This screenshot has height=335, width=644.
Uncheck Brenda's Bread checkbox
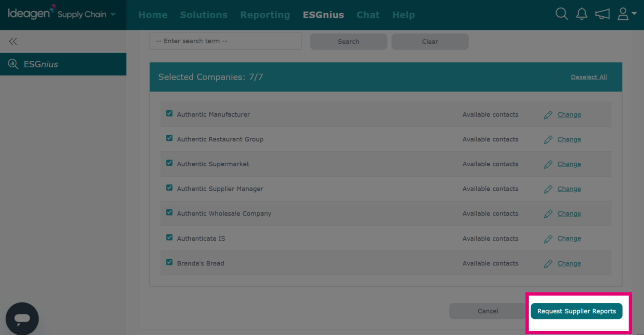point(169,262)
